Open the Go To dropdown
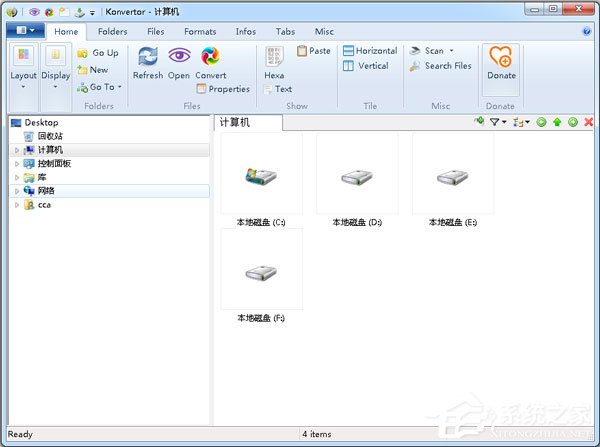600x447 pixels. coord(99,87)
